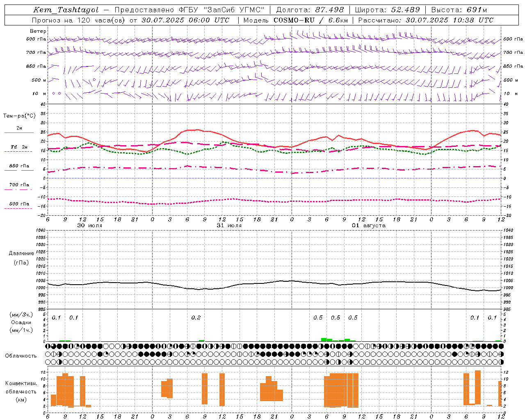Screen dimensions: 525x420
Task: Click the '(гПа)' unit label under Давление
Action: tap(21, 262)
